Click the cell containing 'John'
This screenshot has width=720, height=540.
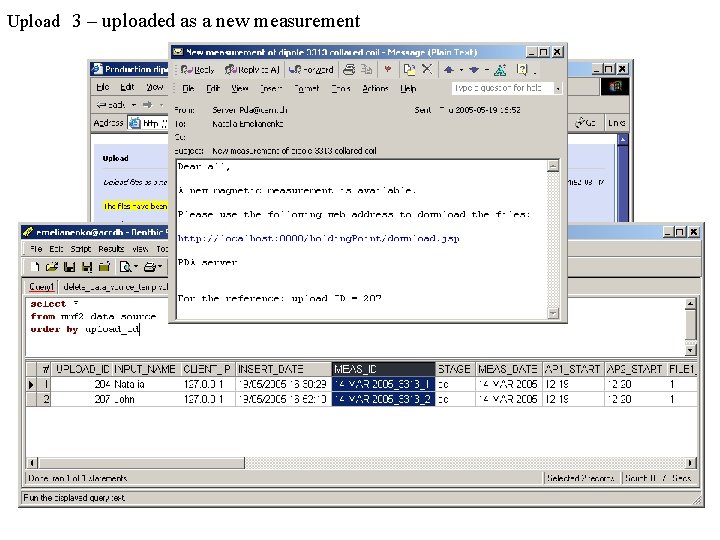[x=146, y=399]
